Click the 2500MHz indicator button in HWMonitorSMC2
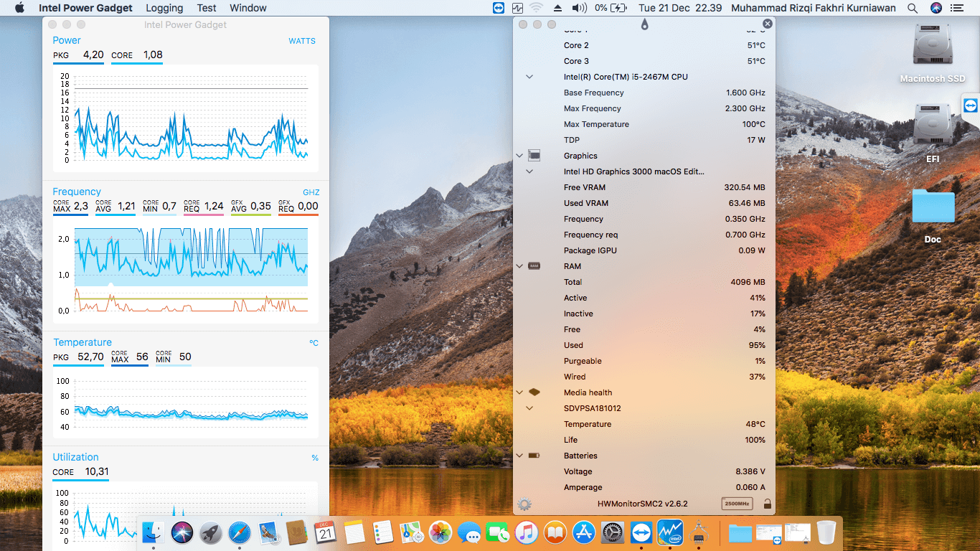Viewport: 980px width, 551px height. (x=738, y=504)
